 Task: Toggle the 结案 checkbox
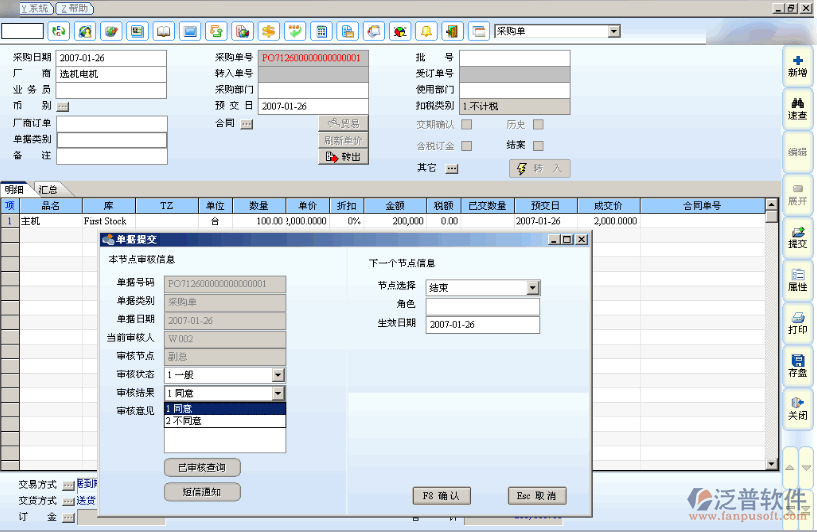click(538, 146)
